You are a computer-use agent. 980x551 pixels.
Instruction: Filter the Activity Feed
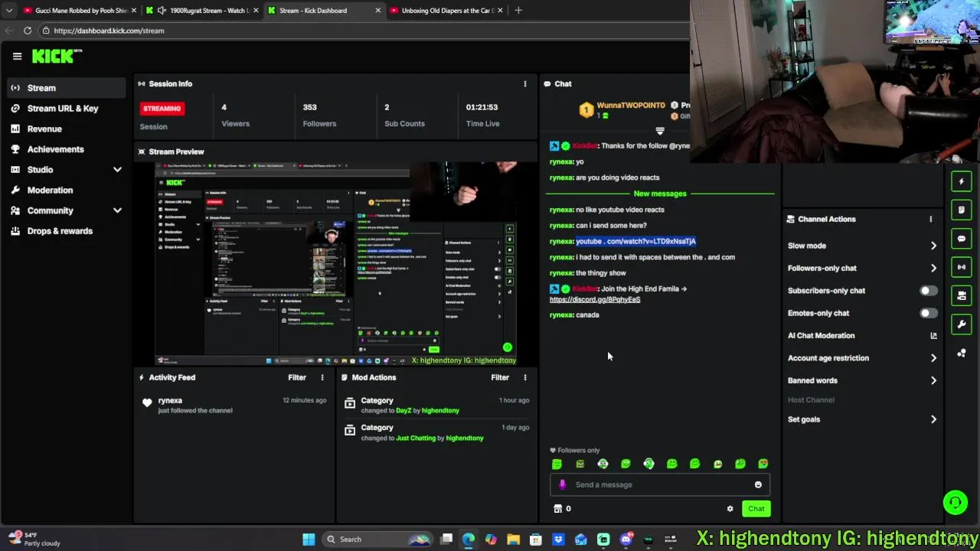point(297,377)
